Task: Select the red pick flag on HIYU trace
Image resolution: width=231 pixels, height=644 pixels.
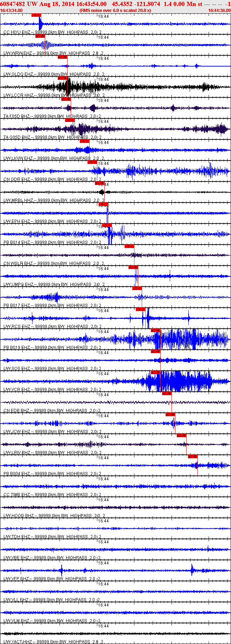Action: (x=36, y=15)
